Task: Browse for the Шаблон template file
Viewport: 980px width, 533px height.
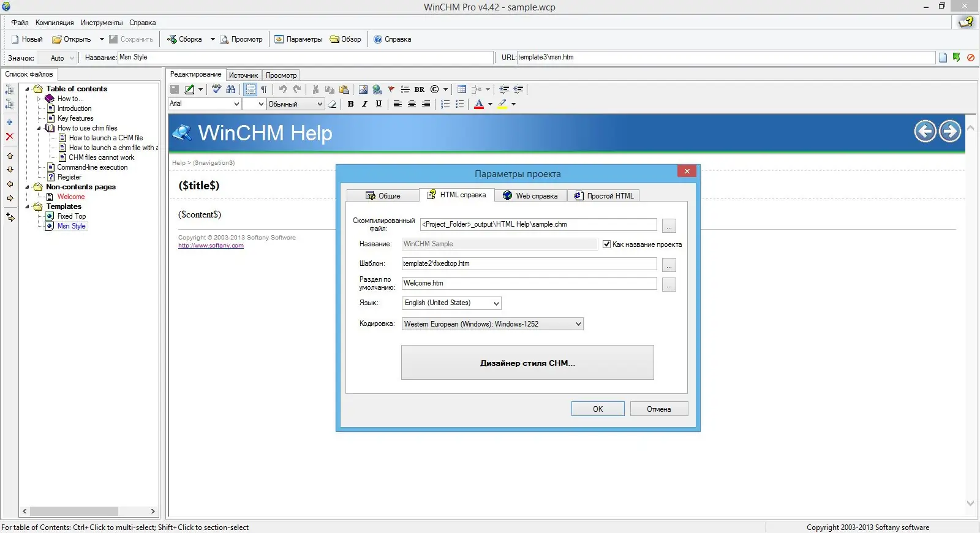Action: coord(669,265)
